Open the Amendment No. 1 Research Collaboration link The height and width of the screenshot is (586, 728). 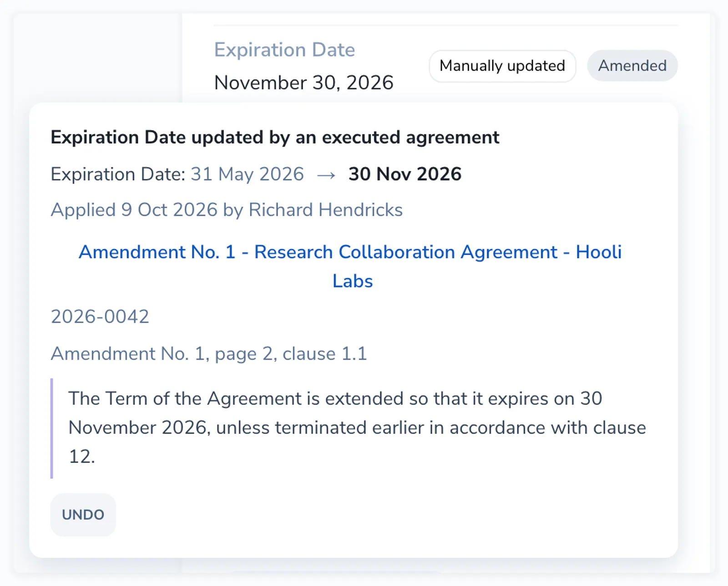point(350,266)
